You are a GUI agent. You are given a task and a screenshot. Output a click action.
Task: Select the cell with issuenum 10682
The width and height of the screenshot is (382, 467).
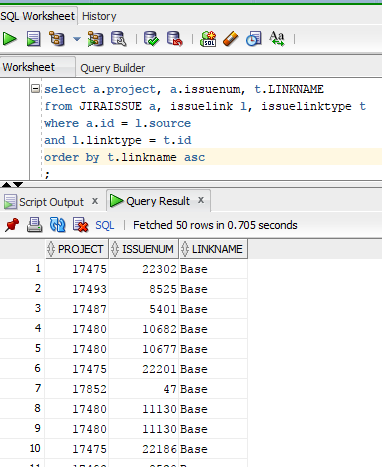coord(144,329)
